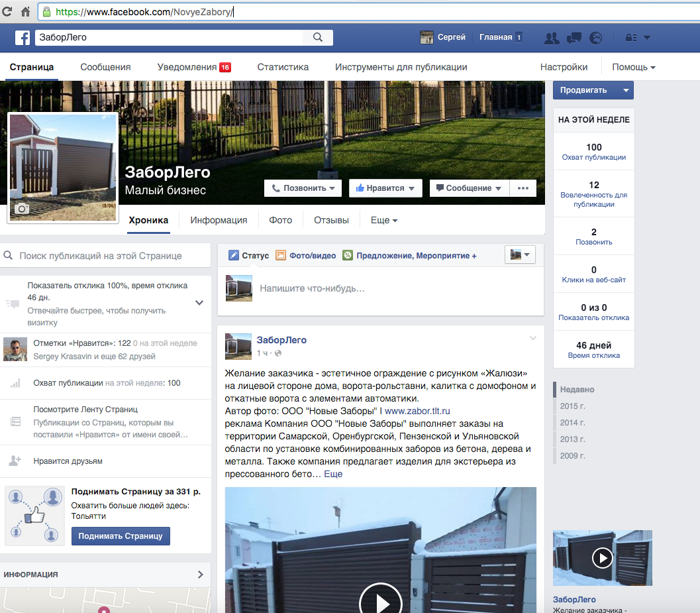The image size is (700, 613).
Task: Open www.zabor.tlt.ru link in post
Action: coord(417,411)
